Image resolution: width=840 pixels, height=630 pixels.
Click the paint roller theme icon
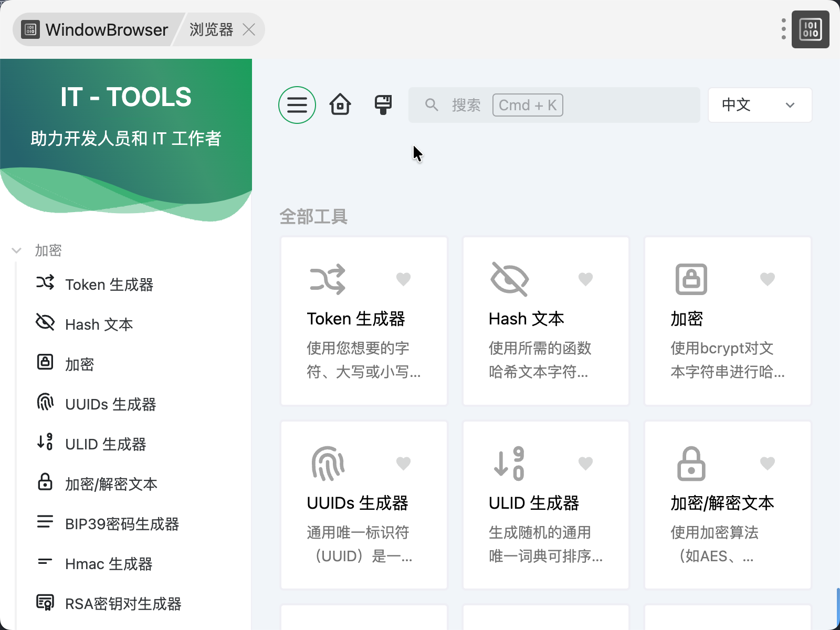[383, 105]
